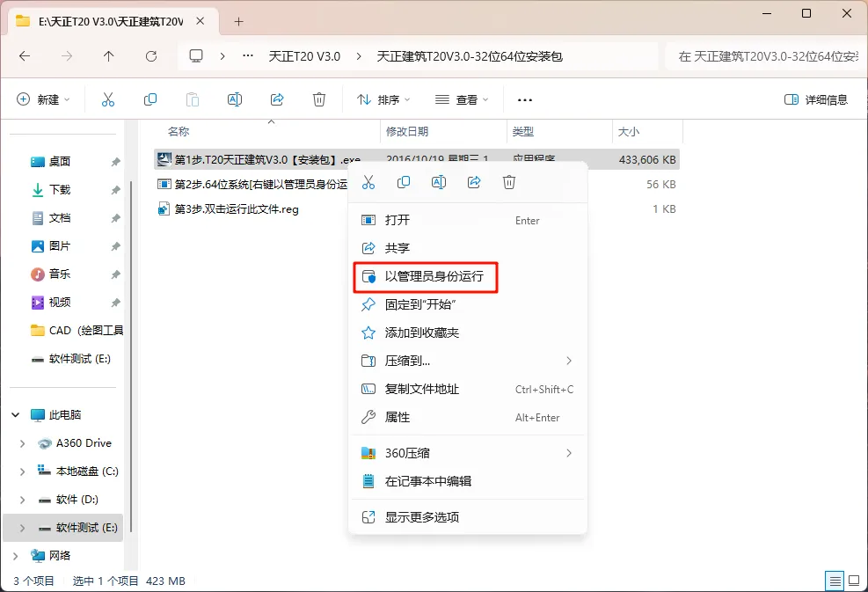Viewport: 868px width, 592px height.
Task: Open the 新建 dropdown
Action: click(43, 99)
